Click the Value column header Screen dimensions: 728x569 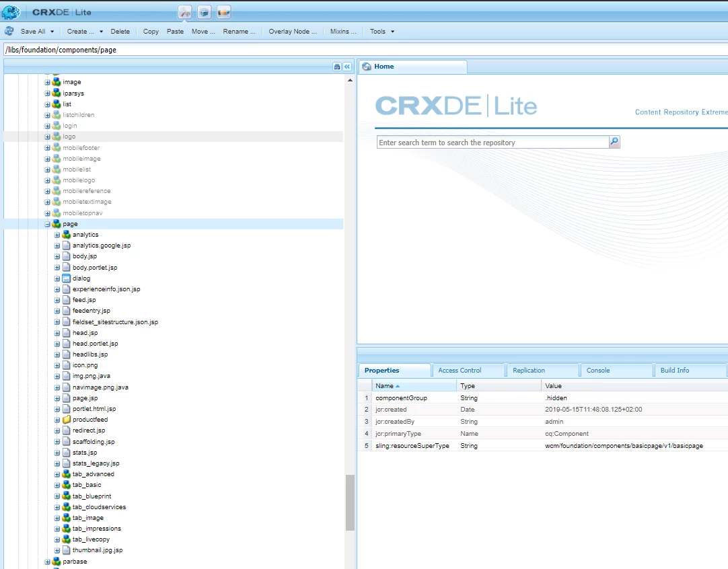(x=634, y=385)
